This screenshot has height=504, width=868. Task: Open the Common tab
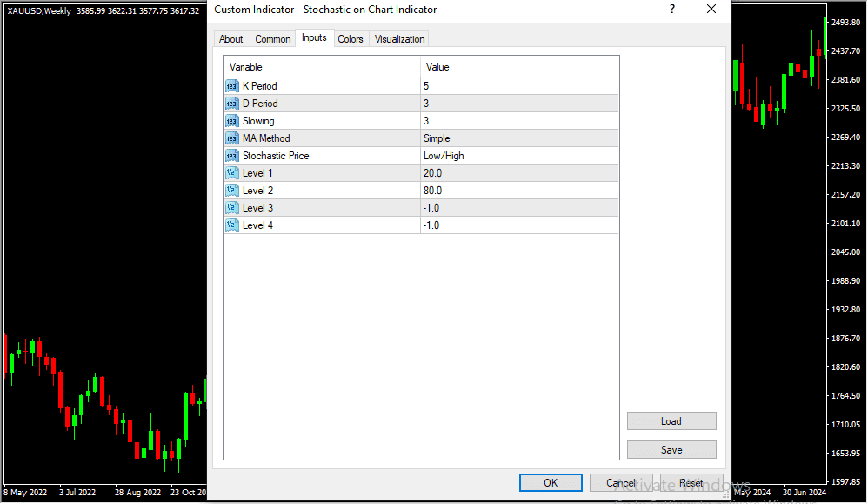click(x=273, y=39)
